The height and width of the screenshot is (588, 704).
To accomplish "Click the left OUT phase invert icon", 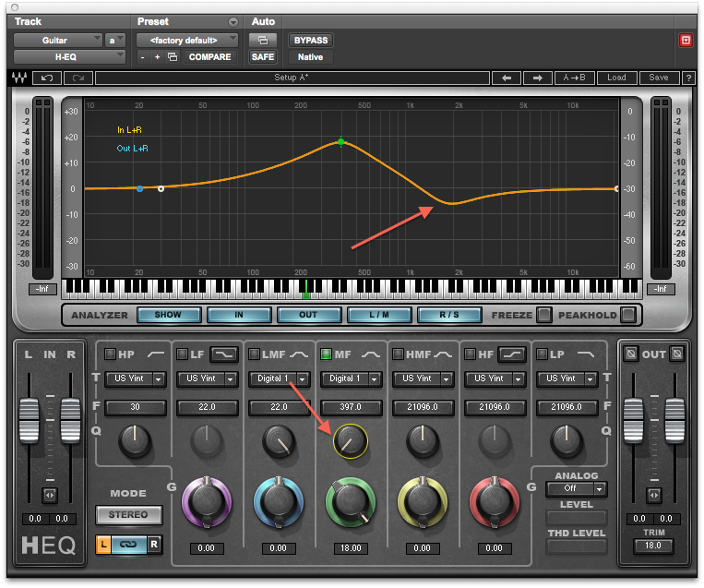I will (631, 354).
